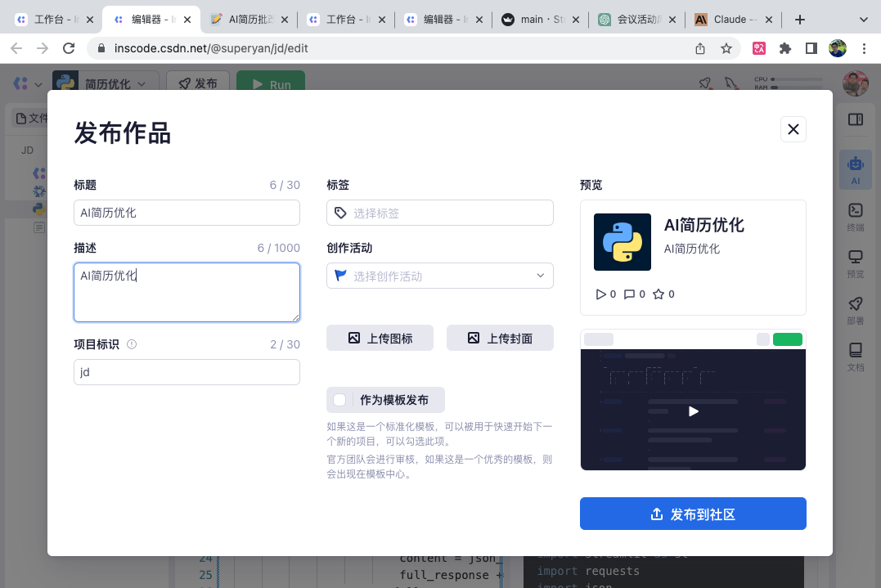Toggle the right panel layout icon
881x588 pixels.
[855, 119]
